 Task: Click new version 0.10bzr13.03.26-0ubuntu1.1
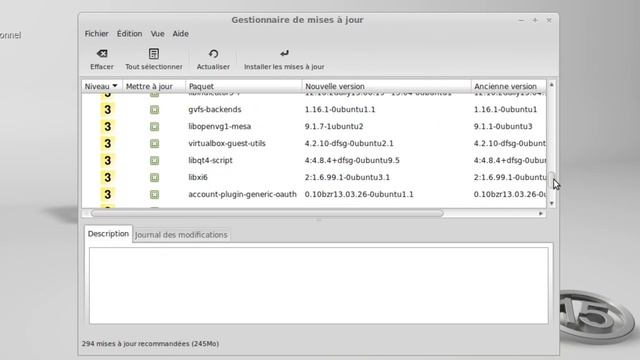pos(359,194)
